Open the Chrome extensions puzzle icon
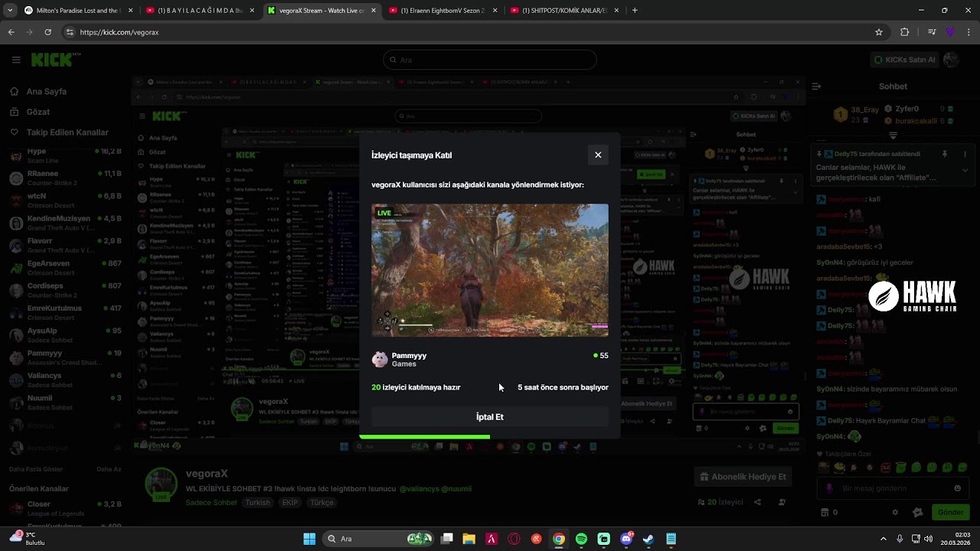Screen dimensions: 980x551 tap(905, 32)
